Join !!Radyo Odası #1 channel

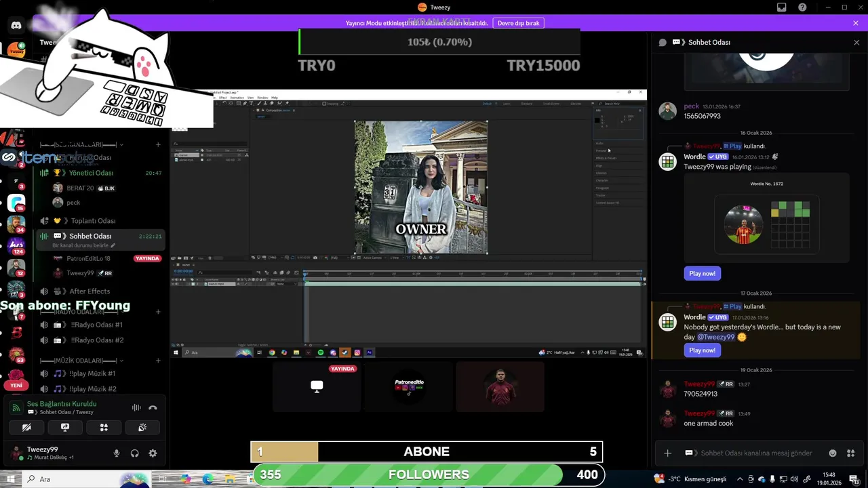coord(101,325)
